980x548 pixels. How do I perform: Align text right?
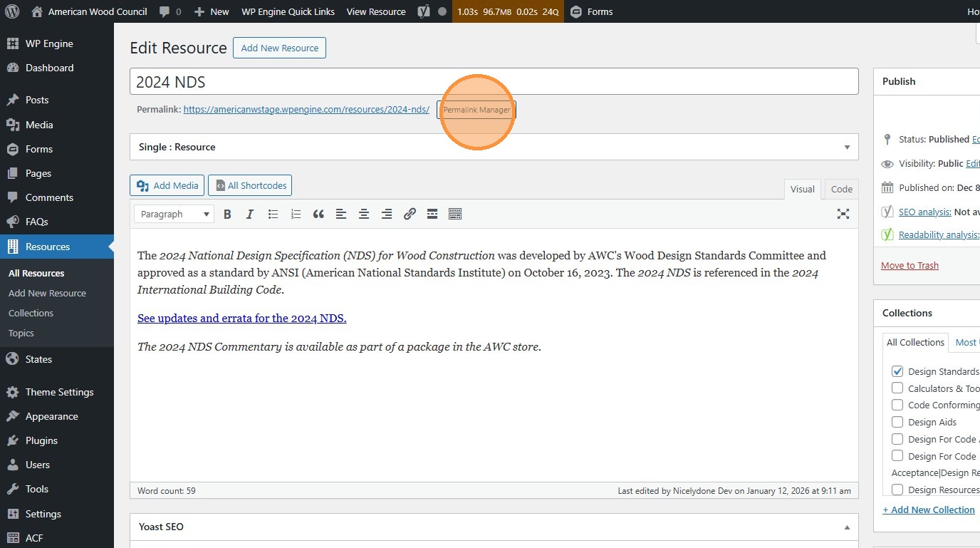click(x=387, y=214)
